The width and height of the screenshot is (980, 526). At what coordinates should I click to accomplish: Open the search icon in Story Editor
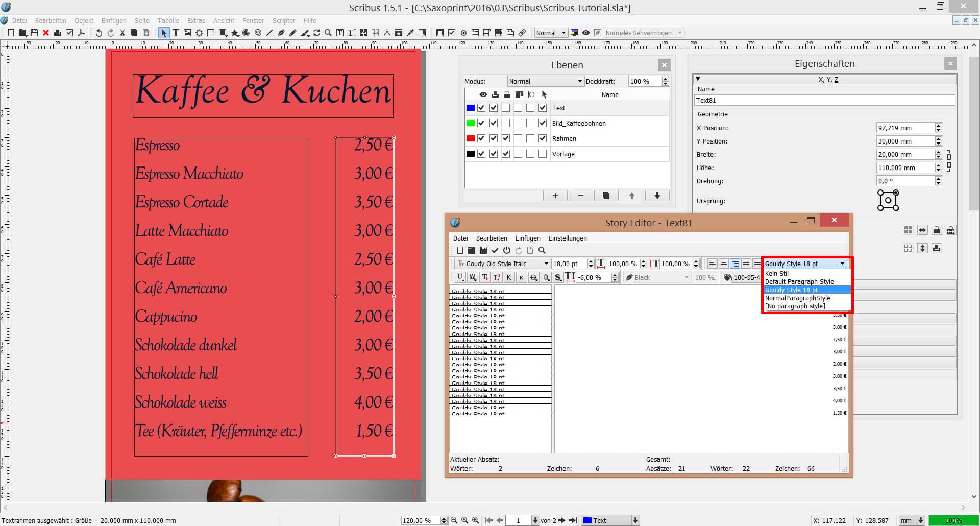point(542,250)
